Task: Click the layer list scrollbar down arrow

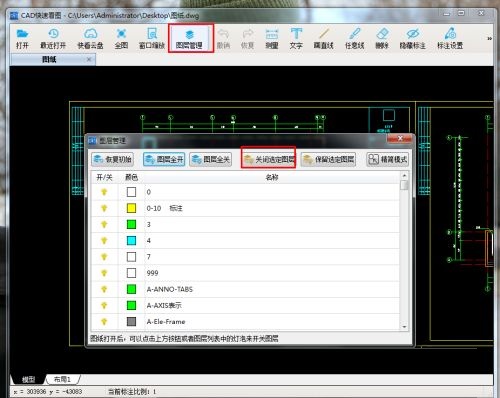Action: [404, 327]
